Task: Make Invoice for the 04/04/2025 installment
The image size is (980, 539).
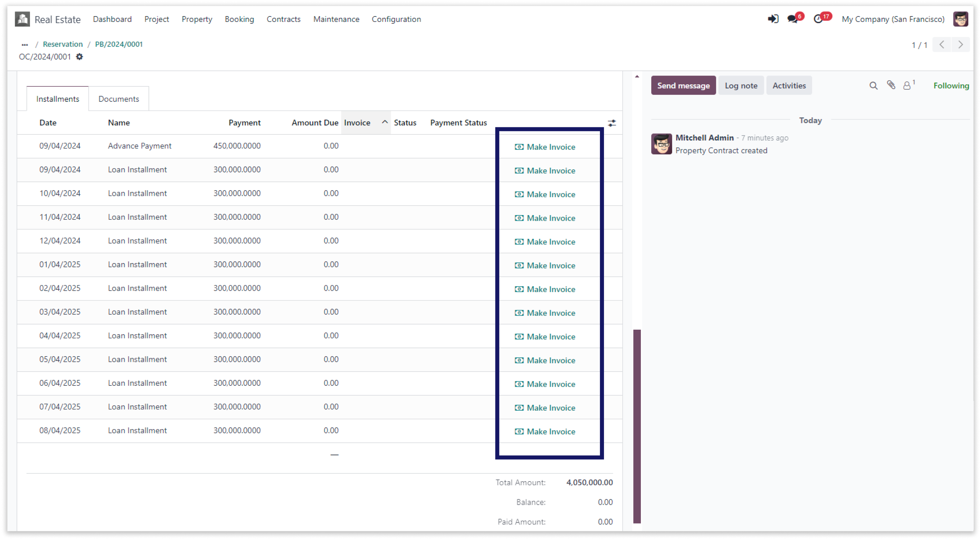Action: coord(545,337)
